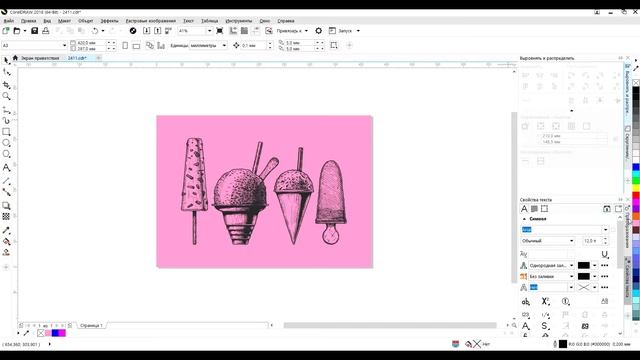Toggle show grid button

point(244,31)
